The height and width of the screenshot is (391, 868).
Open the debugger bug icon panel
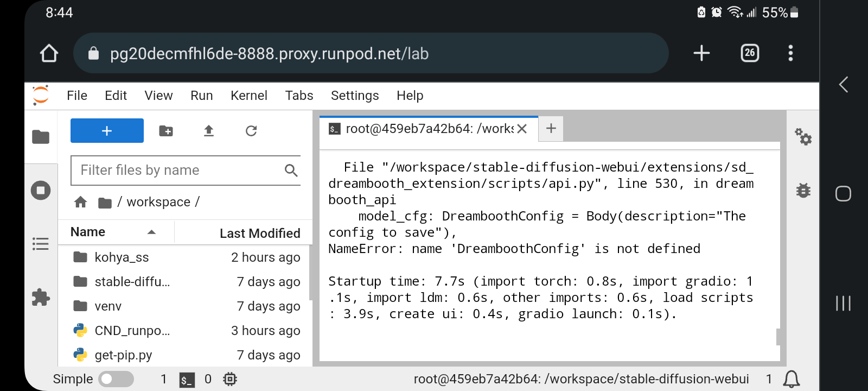click(803, 190)
